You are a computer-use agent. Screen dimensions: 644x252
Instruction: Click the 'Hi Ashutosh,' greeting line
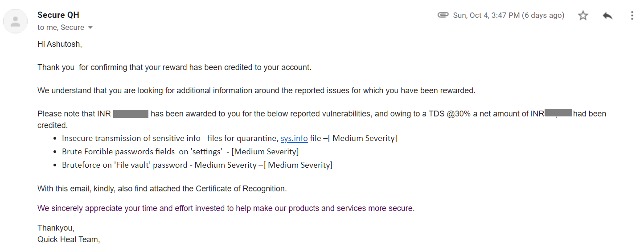(x=60, y=44)
